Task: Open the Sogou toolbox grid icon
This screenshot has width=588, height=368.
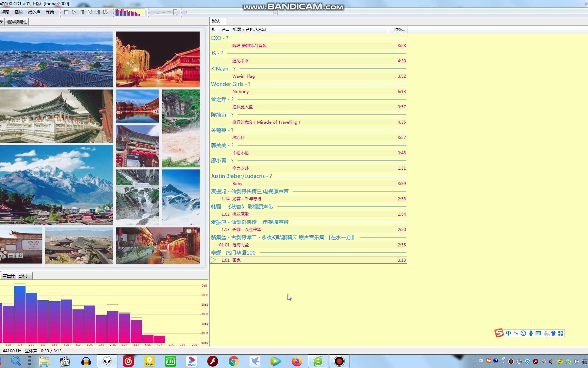Action: pyautogui.click(x=561, y=333)
